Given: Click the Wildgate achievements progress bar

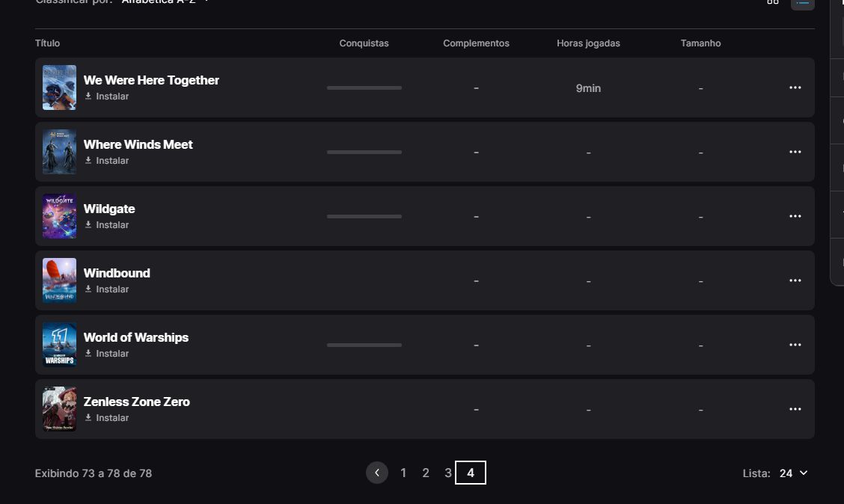Looking at the screenshot, I should pyautogui.click(x=364, y=216).
